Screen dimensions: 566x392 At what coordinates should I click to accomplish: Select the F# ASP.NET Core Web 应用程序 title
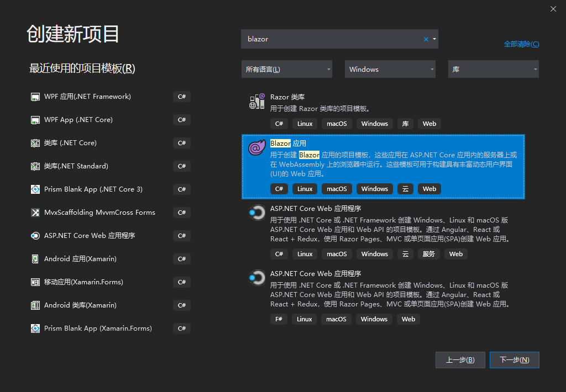tap(316, 274)
